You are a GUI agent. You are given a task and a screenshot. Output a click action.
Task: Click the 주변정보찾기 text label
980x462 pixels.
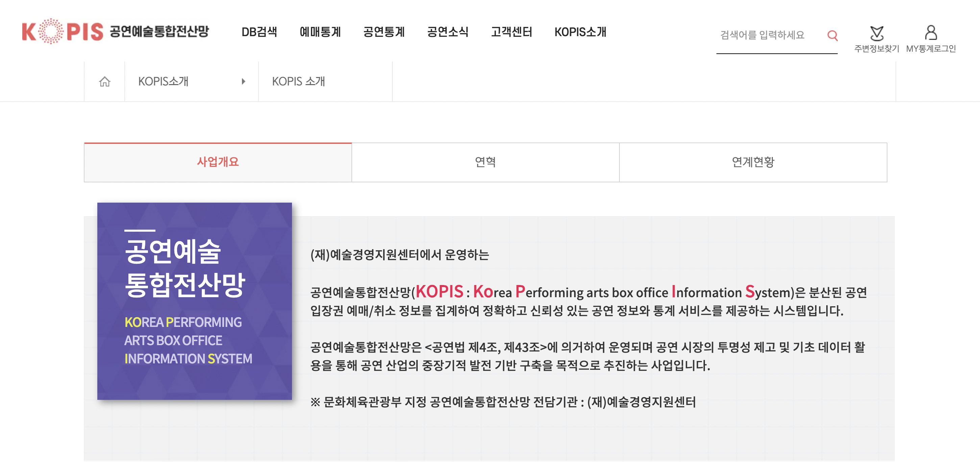[x=877, y=49]
